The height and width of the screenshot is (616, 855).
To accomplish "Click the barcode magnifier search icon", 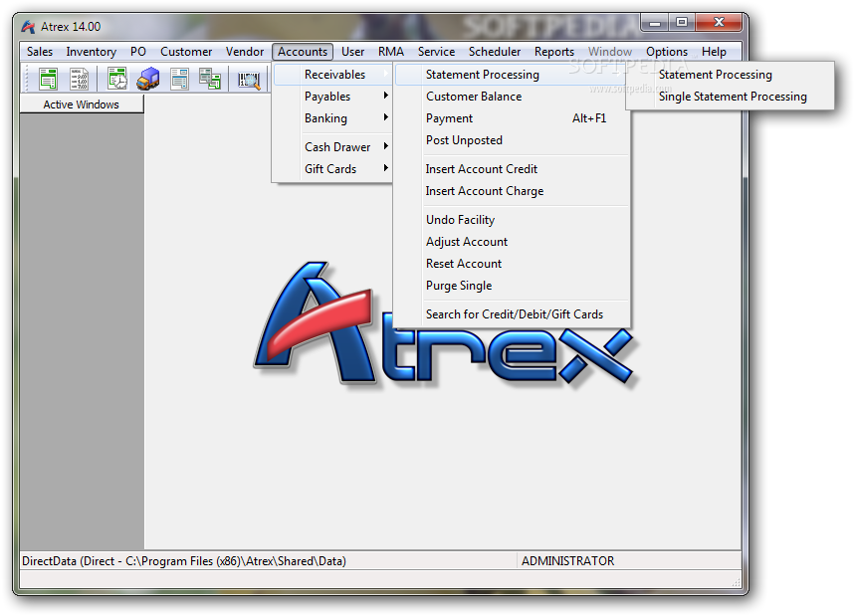I will tap(249, 81).
